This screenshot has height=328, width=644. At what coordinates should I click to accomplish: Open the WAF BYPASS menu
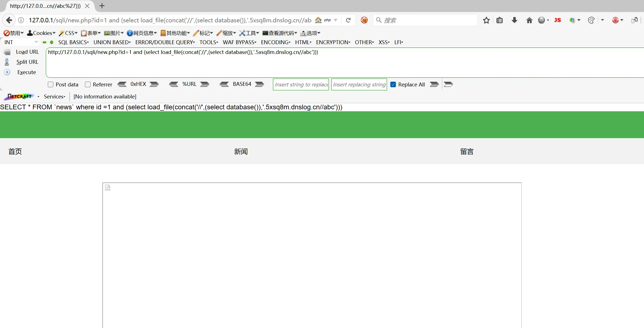click(239, 42)
